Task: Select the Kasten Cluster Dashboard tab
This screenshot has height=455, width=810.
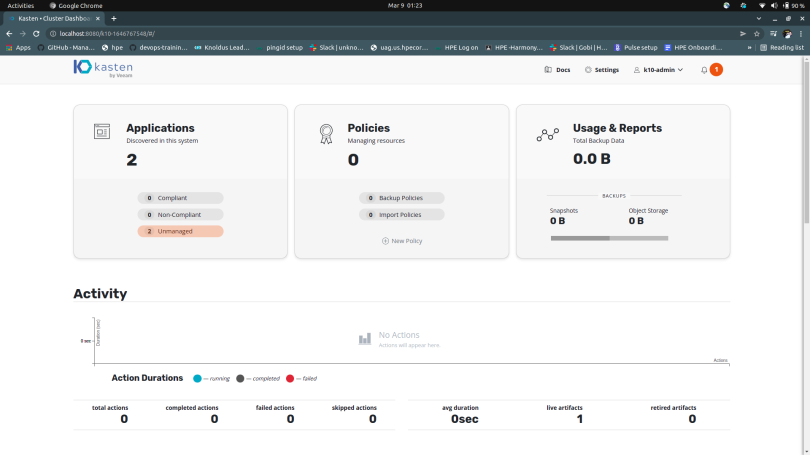Action: click(54, 19)
